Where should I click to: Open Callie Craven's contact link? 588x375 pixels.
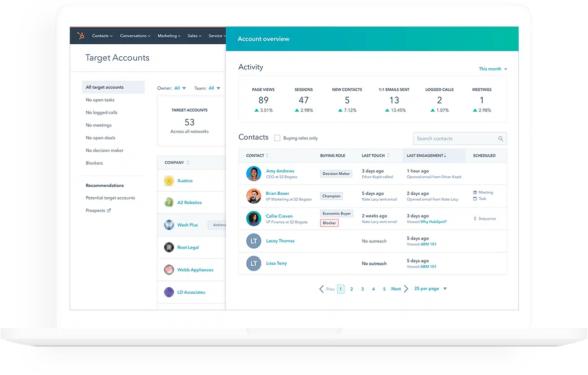279,216
